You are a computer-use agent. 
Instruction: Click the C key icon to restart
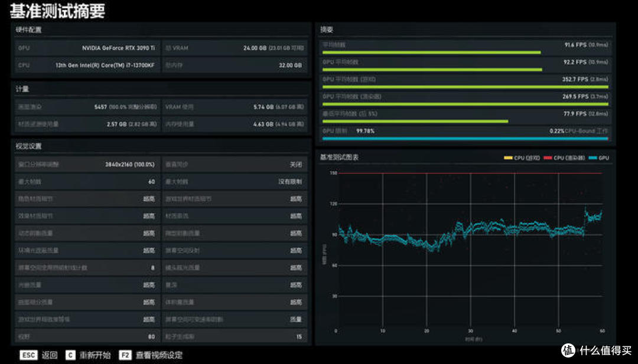tap(70, 355)
